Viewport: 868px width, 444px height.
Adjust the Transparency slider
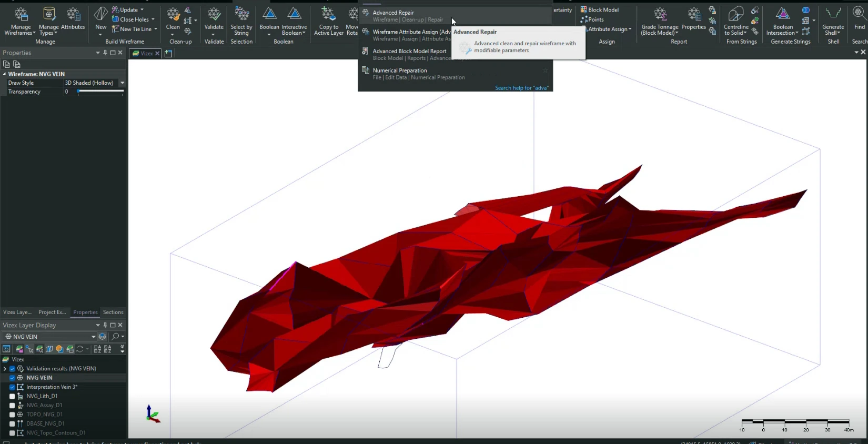point(100,92)
